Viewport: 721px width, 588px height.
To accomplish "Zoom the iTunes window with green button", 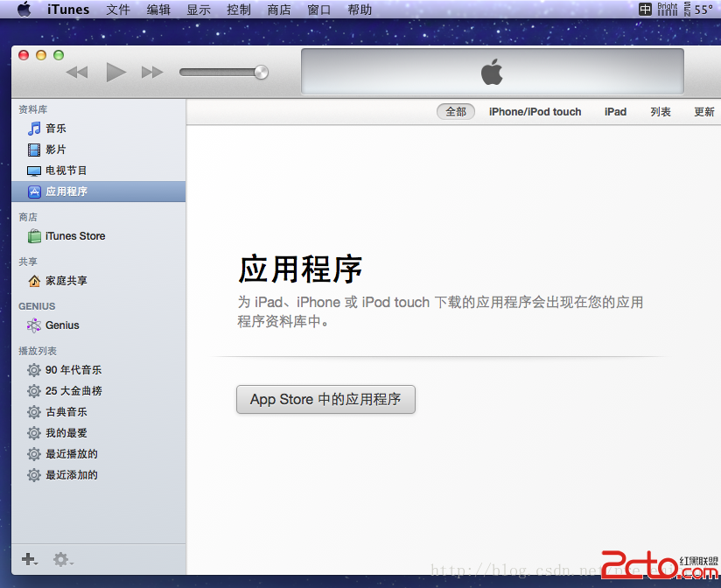I will [x=59, y=55].
